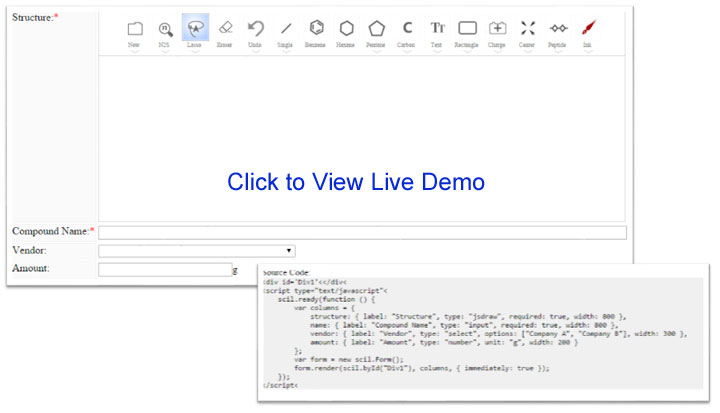The height and width of the screenshot is (413, 720).
Task: Click the Structure field label
Action: tap(35, 17)
